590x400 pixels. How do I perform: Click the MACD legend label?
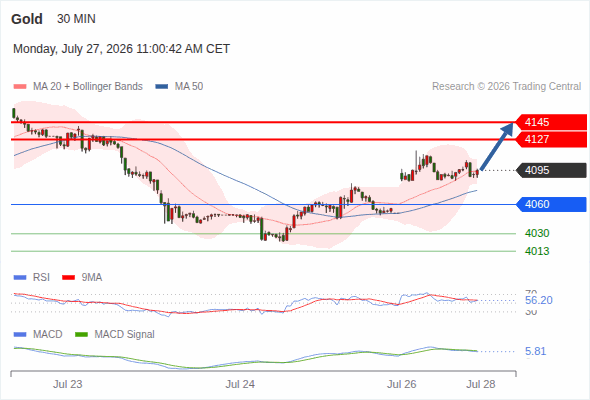[x=48, y=335]
